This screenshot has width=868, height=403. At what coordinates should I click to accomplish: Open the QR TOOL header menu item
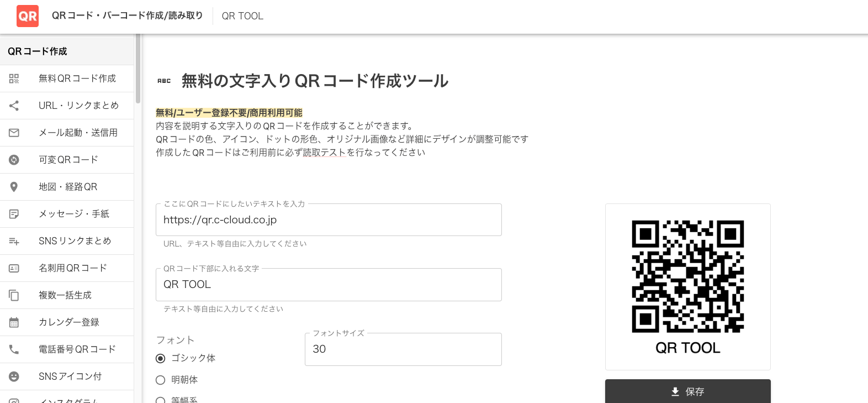click(242, 16)
